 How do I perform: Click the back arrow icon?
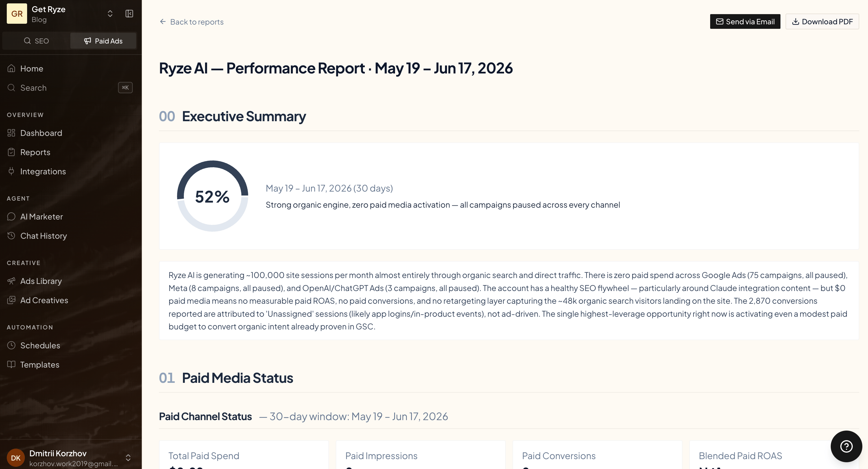pos(163,21)
